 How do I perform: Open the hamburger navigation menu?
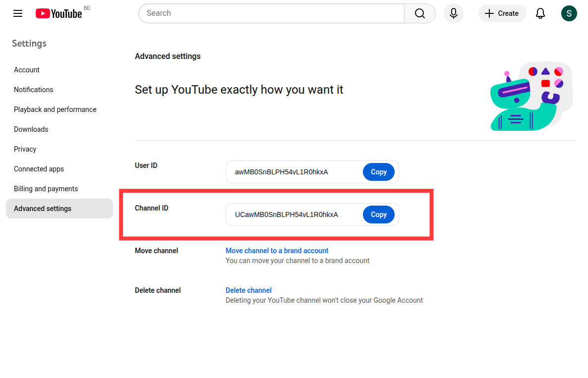coord(18,13)
